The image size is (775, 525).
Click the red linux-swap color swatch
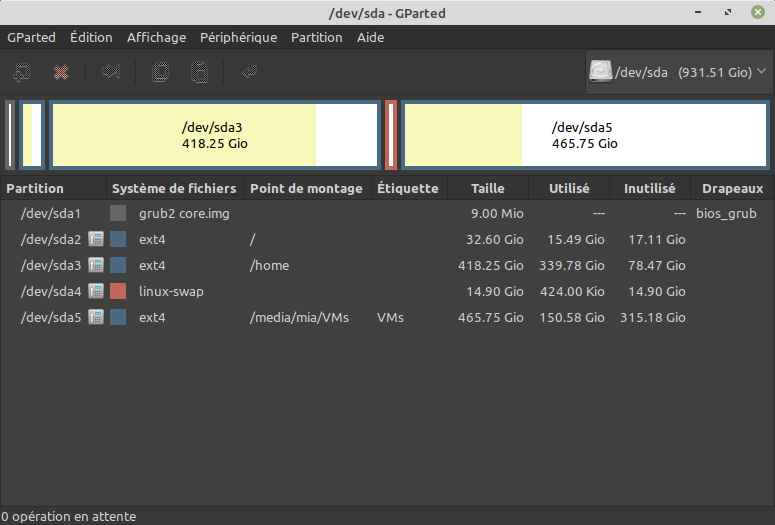[x=118, y=291]
